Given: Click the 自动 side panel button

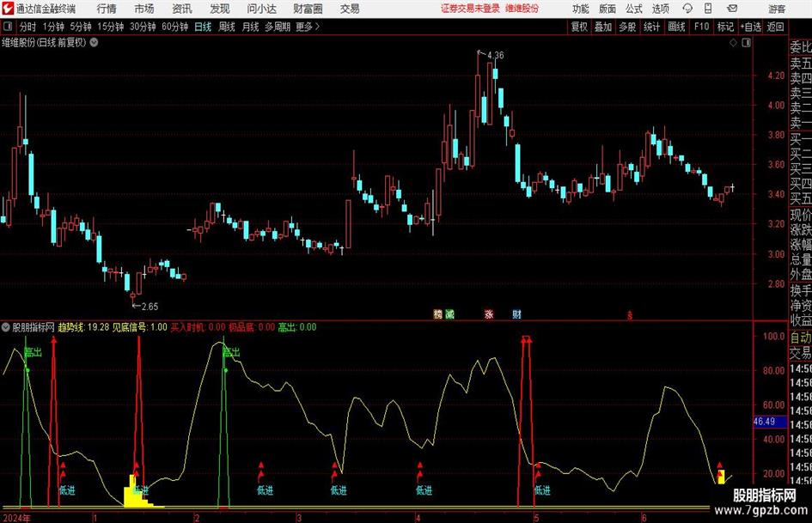Looking at the screenshot, I should pyautogui.click(x=801, y=338).
